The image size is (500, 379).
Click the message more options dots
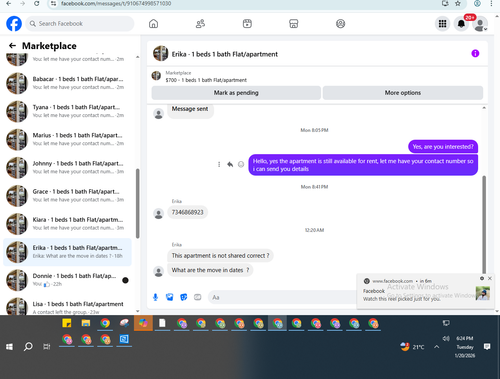point(219,164)
